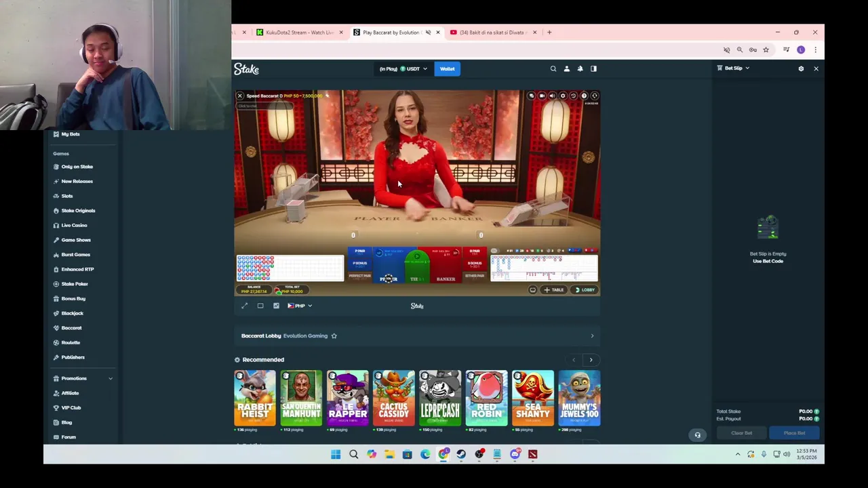
Task: Open Blackjack in sidebar
Action: point(72,313)
